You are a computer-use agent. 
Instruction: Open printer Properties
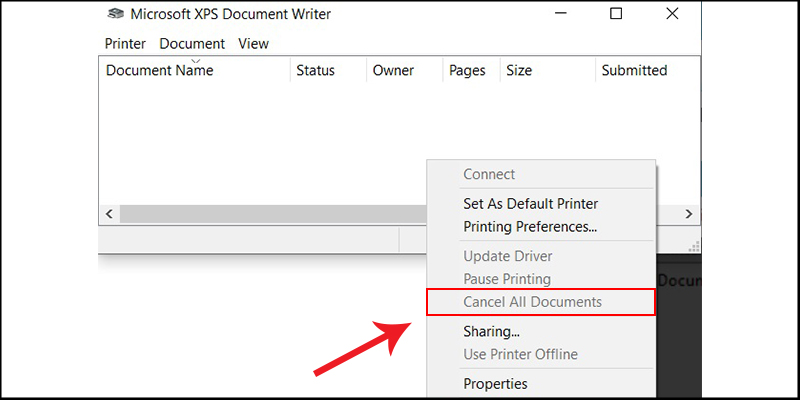(495, 383)
